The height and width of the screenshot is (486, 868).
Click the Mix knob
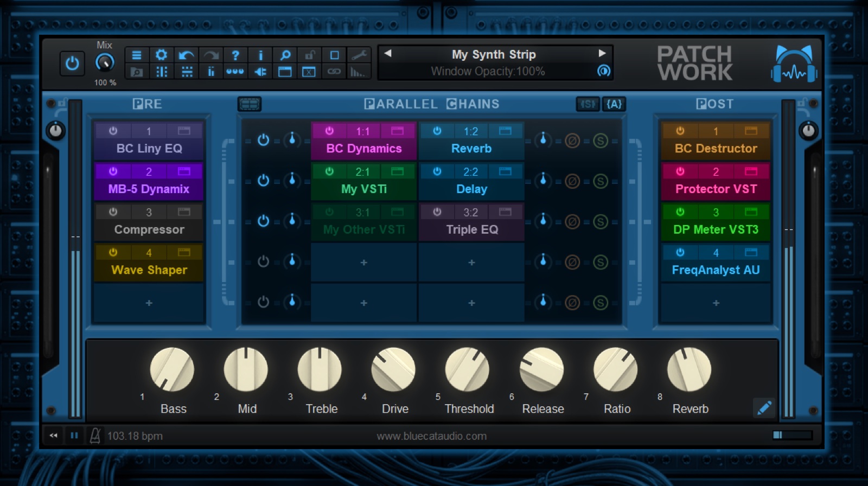click(x=105, y=63)
